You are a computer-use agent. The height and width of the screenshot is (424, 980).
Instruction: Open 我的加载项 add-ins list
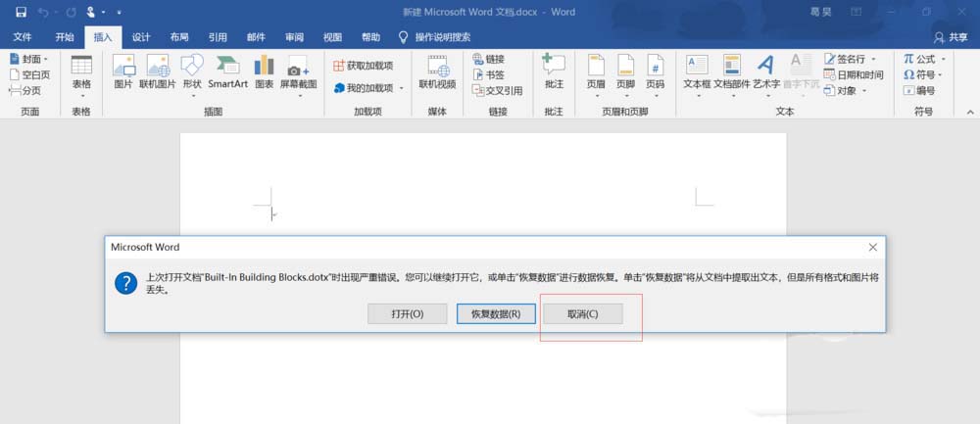point(368,88)
